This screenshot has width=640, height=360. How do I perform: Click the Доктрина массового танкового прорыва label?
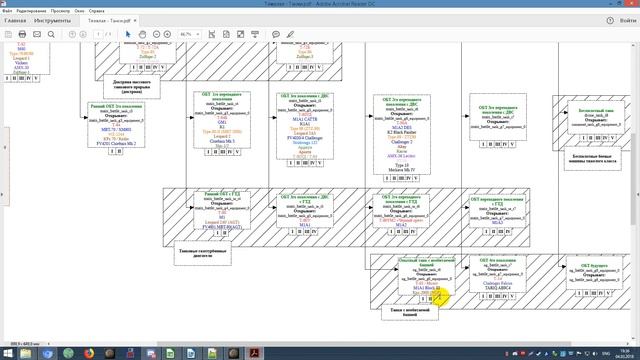pyautogui.click(x=131, y=87)
